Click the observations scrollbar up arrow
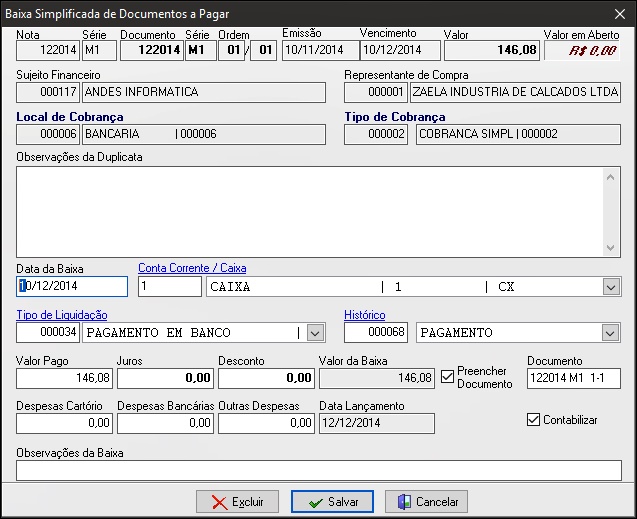637x519 pixels. pyautogui.click(x=610, y=177)
